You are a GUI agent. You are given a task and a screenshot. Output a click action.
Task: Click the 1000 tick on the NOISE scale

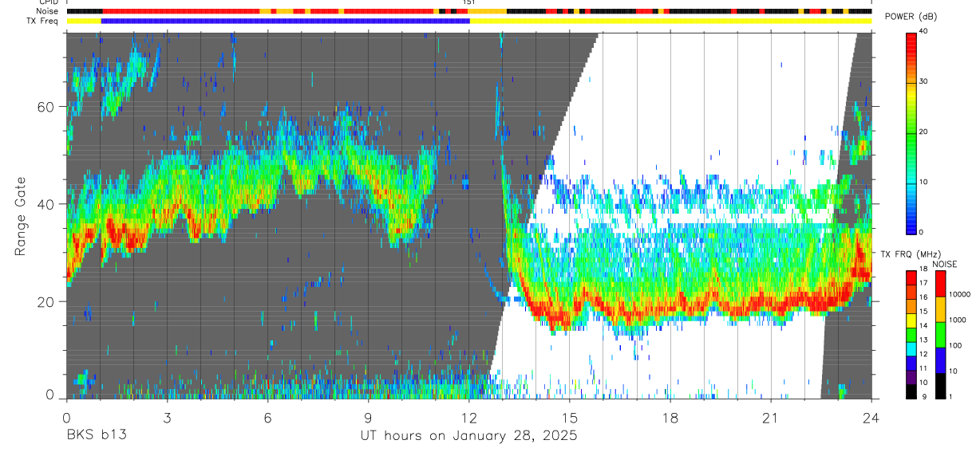958,320
